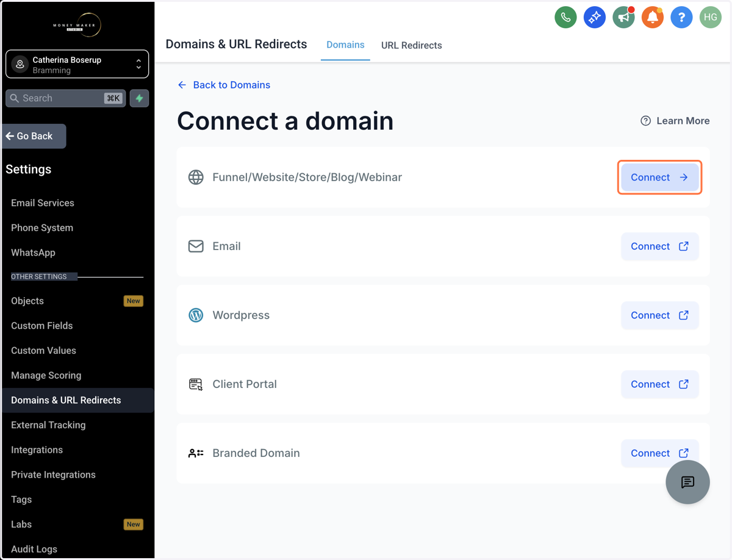Click Connect in the Branded Domain row
The height and width of the screenshot is (560, 732).
click(x=659, y=453)
